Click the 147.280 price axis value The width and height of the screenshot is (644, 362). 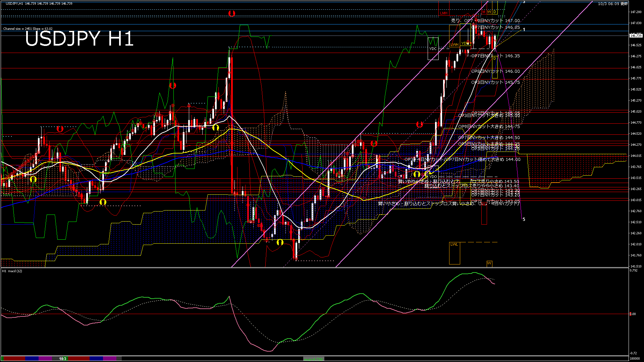coord(636,12)
